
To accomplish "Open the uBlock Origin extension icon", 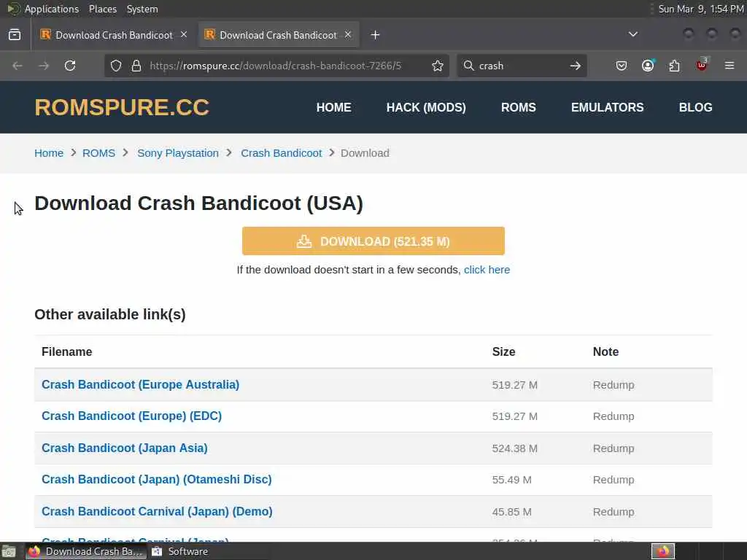I will (x=702, y=65).
